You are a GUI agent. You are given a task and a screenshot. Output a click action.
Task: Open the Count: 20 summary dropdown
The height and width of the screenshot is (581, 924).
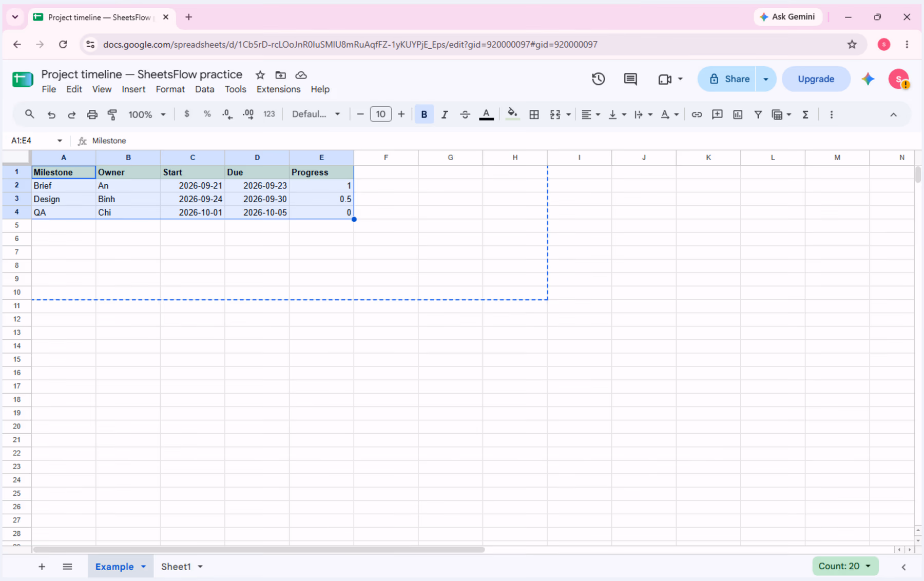point(845,566)
